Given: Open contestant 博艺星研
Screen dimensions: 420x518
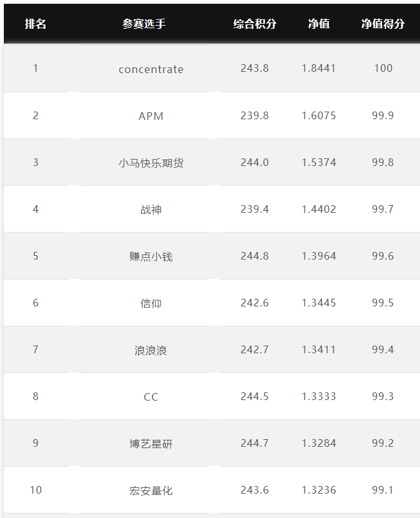Looking at the screenshot, I should pos(151,444).
